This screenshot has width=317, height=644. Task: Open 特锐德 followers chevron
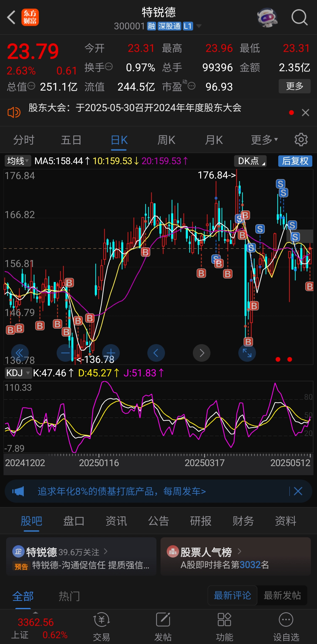point(106,551)
